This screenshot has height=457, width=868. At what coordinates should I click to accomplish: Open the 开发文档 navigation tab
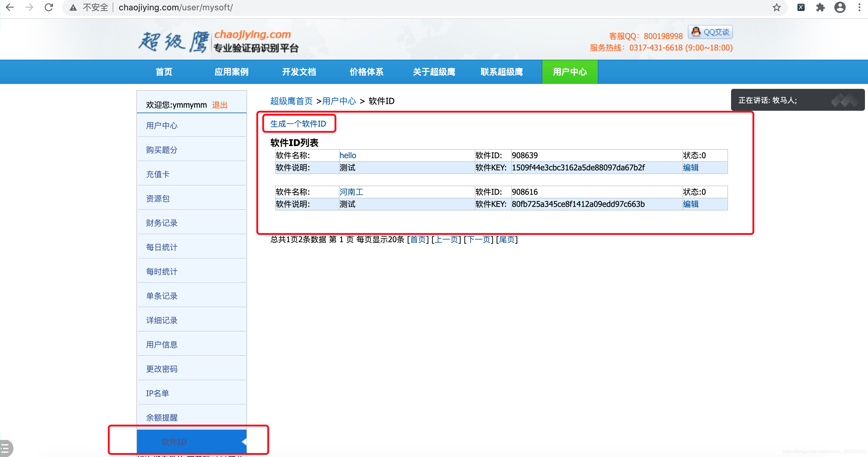point(299,72)
